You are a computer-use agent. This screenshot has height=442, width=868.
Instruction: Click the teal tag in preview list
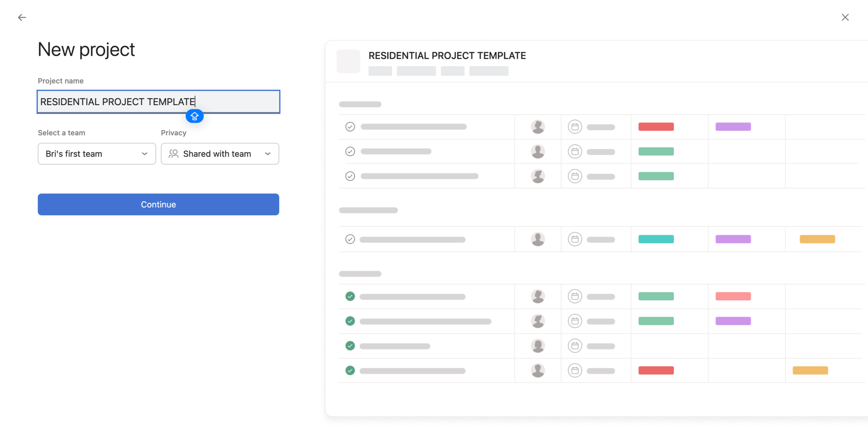click(x=656, y=239)
